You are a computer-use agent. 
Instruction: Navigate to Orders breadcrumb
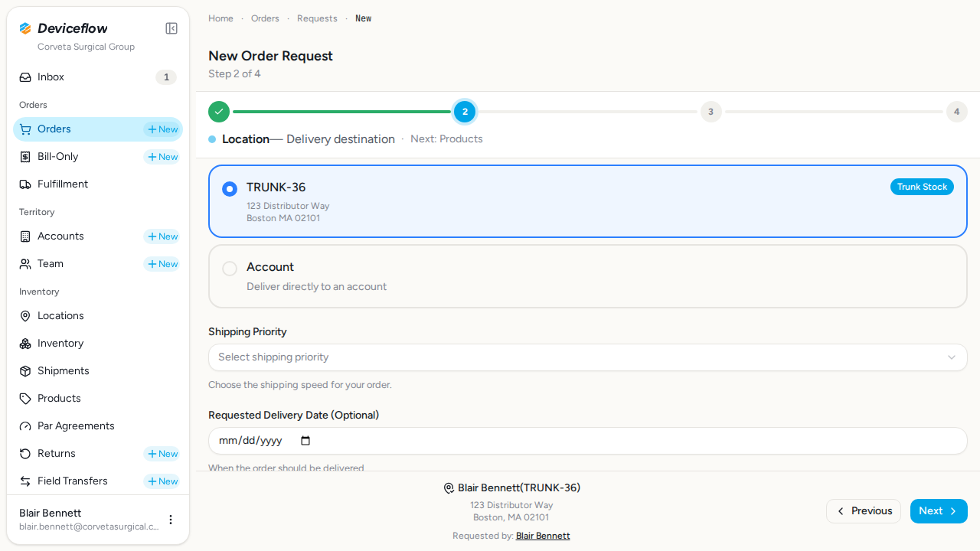pyautogui.click(x=265, y=18)
